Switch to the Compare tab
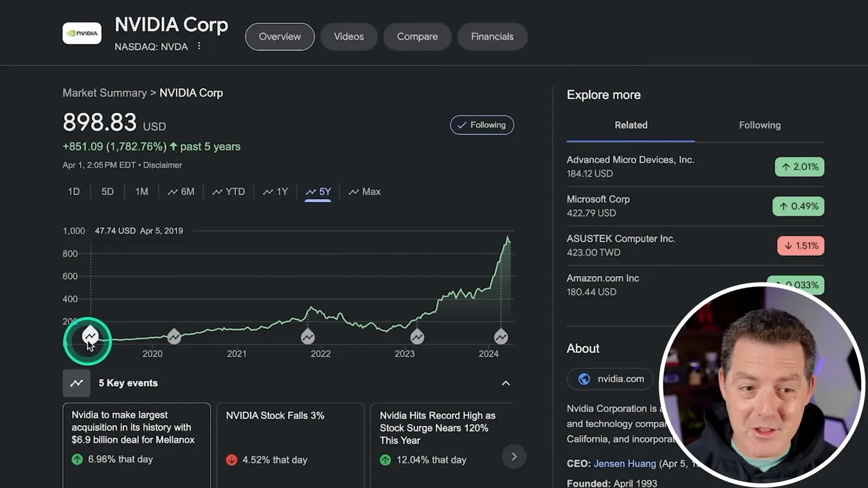The height and width of the screenshot is (488, 868). (x=417, y=36)
